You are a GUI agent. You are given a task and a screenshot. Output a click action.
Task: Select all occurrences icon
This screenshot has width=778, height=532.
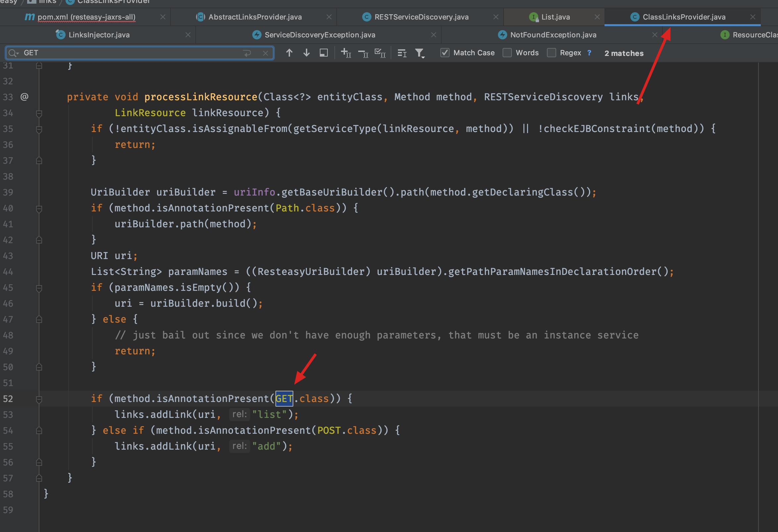pos(380,53)
